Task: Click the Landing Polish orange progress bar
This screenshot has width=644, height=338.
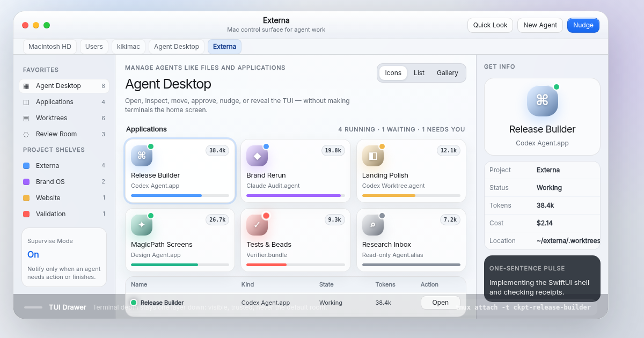Action: point(411,195)
